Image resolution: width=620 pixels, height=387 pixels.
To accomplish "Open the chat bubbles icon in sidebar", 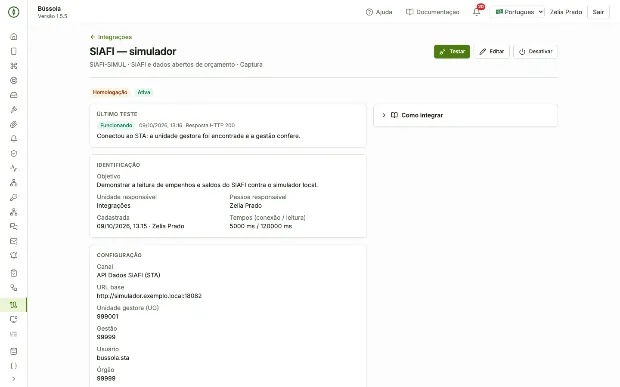I will (13, 227).
